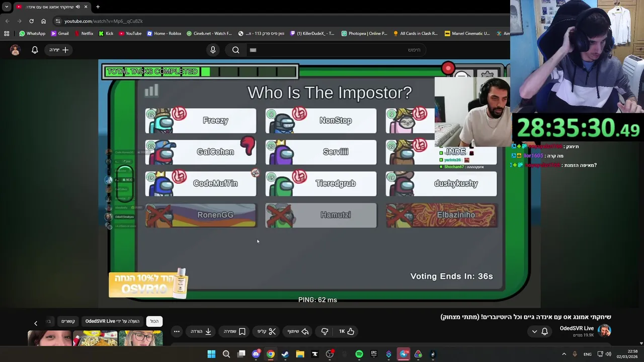The width and height of the screenshot is (644, 362).
Task: Open the WhatsApp bookmark
Action: [32, 34]
